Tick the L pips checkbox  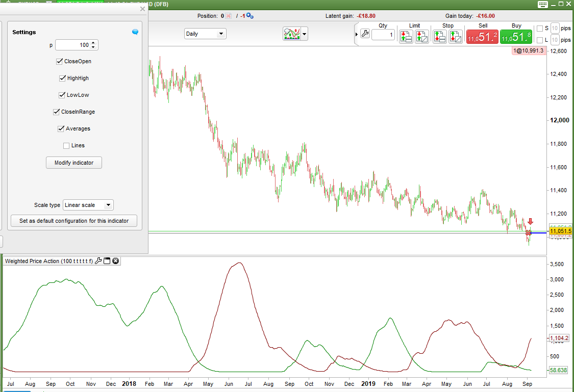[540, 40]
